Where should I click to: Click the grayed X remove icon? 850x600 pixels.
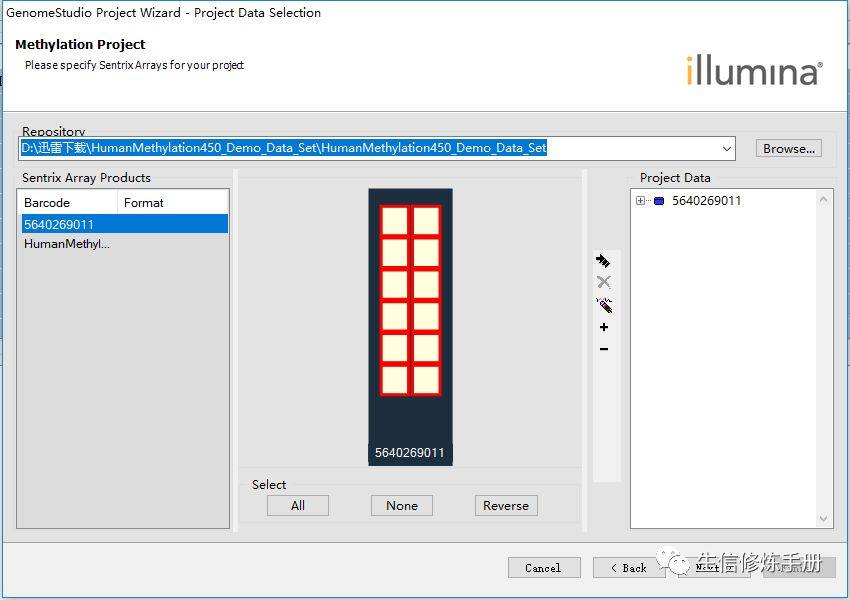[603, 282]
